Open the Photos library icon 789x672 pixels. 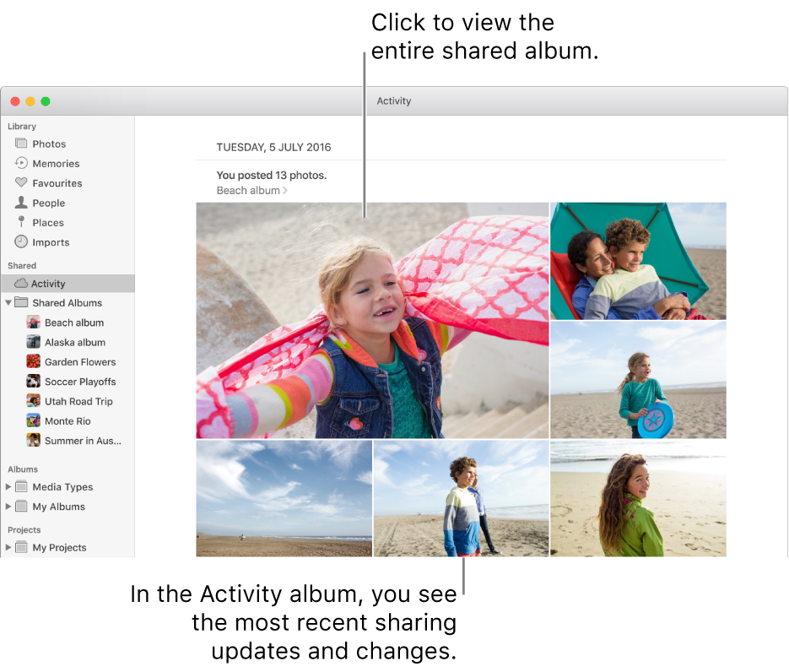21,144
